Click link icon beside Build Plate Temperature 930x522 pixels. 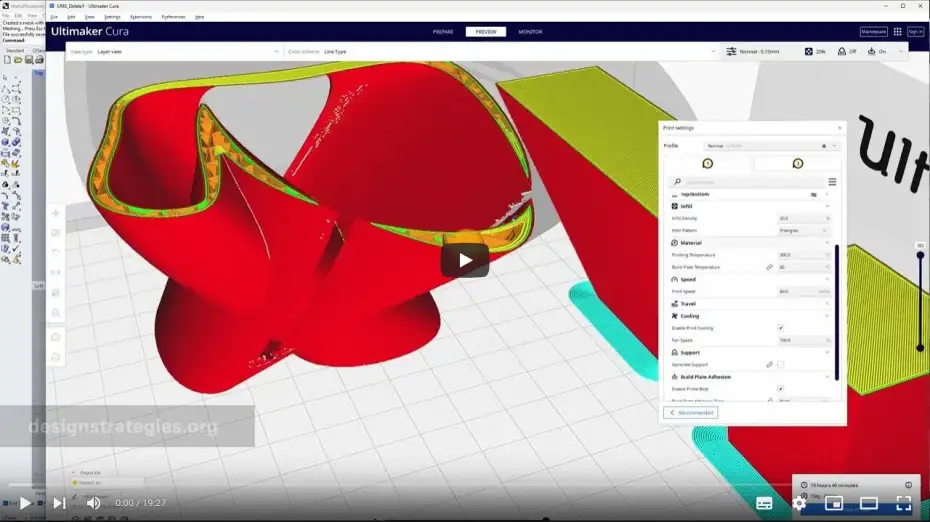(769, 268)
